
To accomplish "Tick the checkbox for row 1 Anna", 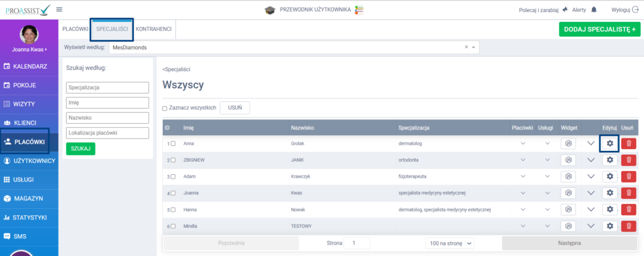I will pyautogui.click(x=174, y=144).
